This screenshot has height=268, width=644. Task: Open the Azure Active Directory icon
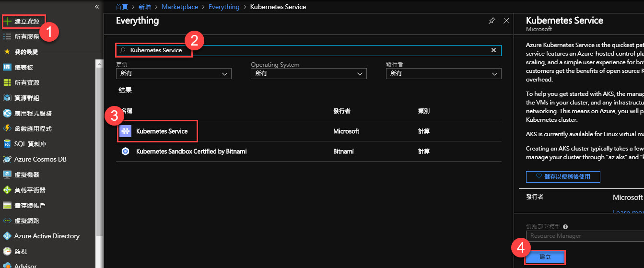[7, 236]
